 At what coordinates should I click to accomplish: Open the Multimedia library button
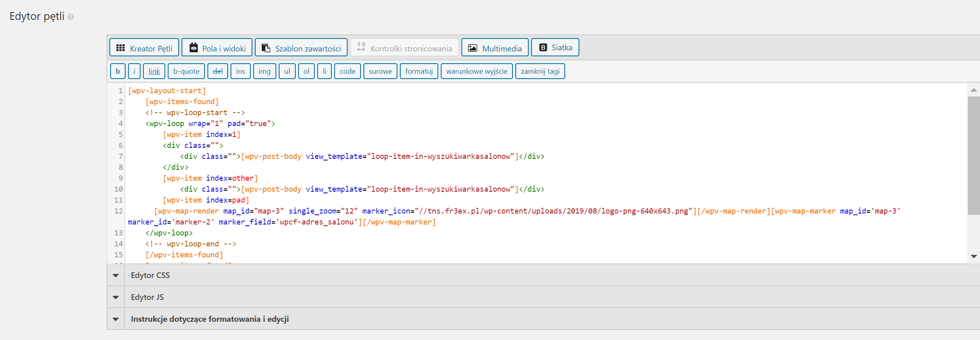pyautogui.click(x=495, y=48)
